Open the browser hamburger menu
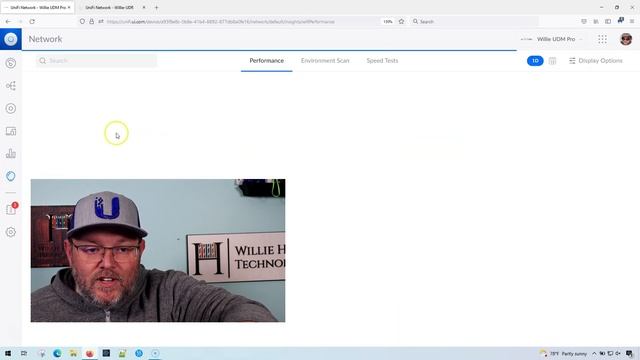The height and width of the screenshot is (360, 640). point(632,22)
